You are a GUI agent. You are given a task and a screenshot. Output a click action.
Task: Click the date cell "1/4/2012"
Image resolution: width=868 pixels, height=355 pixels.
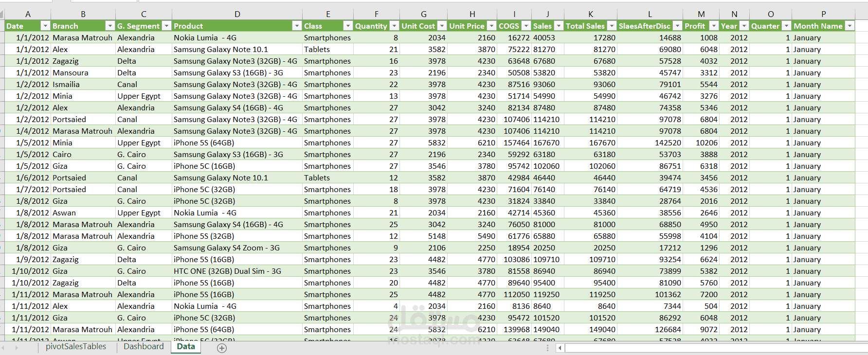[28, 131]
